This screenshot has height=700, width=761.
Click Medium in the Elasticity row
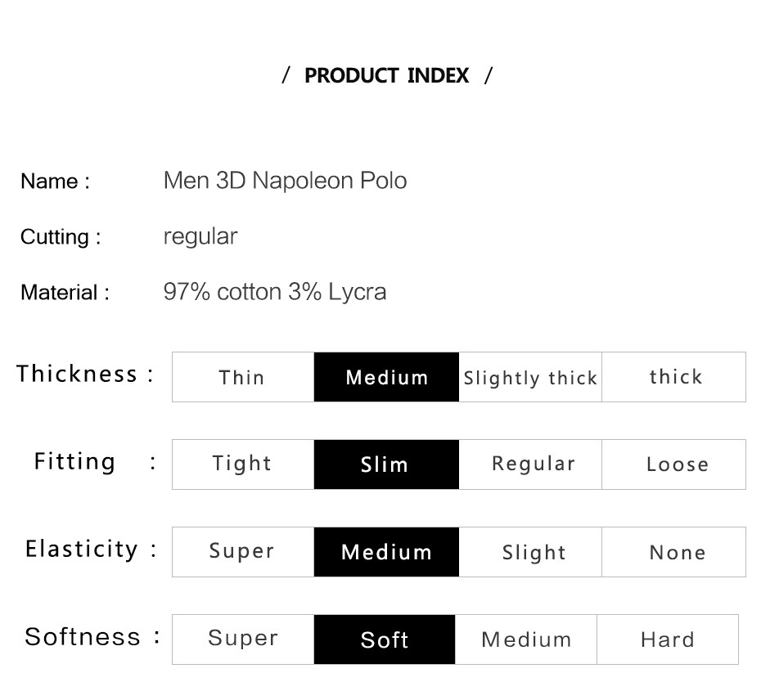(386, 552)
